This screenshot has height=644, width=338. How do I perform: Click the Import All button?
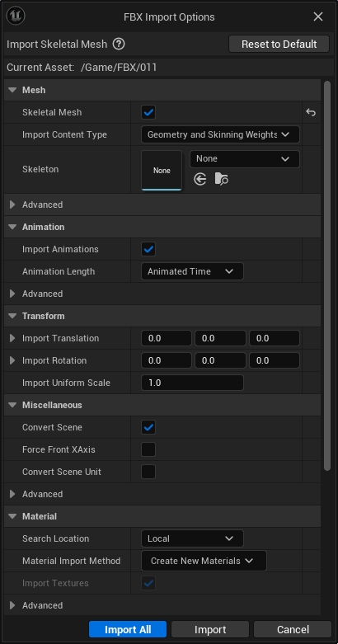point(128,630)
